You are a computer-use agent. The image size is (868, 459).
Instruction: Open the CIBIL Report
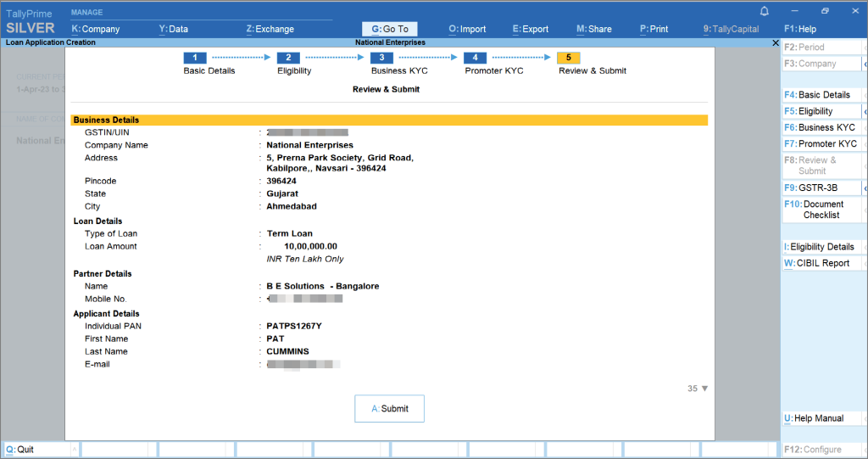tap(820, 263)
